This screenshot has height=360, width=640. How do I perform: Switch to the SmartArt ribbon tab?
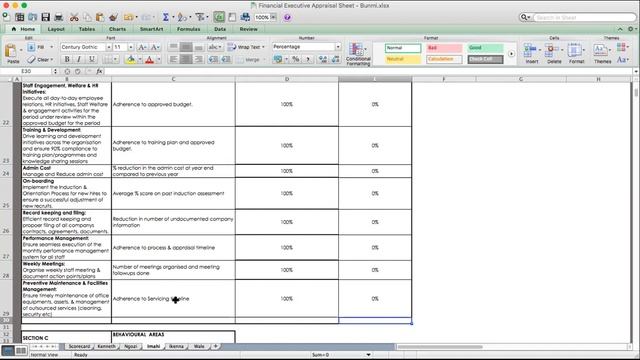[151, 29]
